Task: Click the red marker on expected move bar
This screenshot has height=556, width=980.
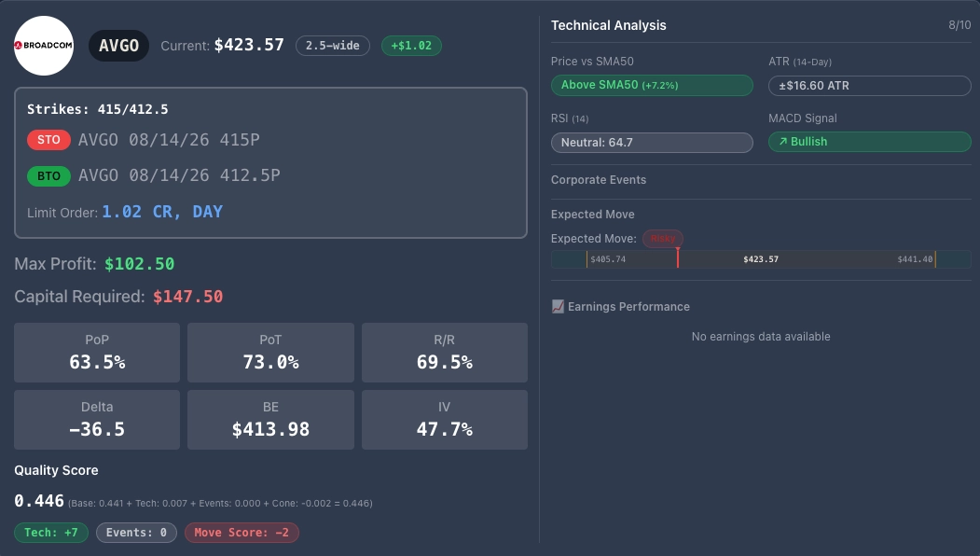Action: [x=678, y=257]
